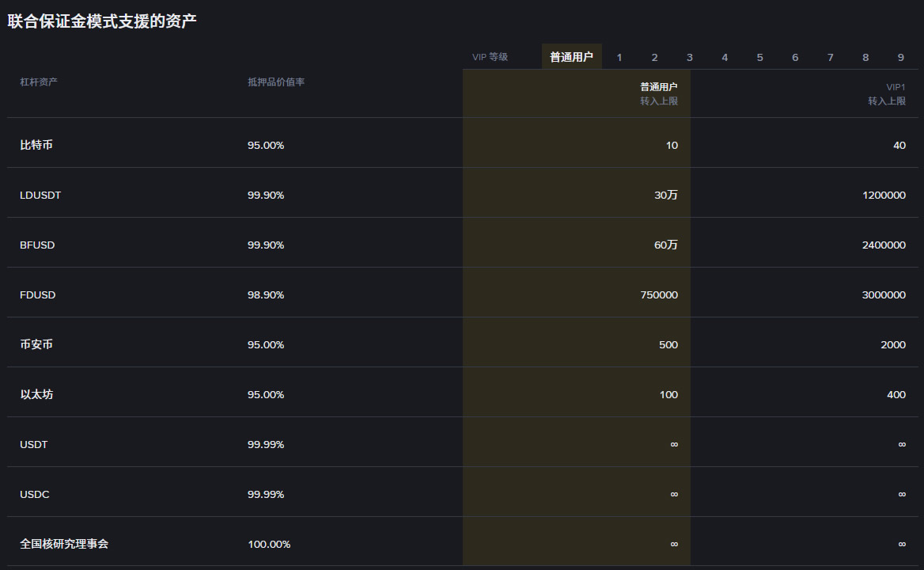Click the 抵押品价值率 column header
The width and height of the screenshot is (924, 570).
click(276, 82)
